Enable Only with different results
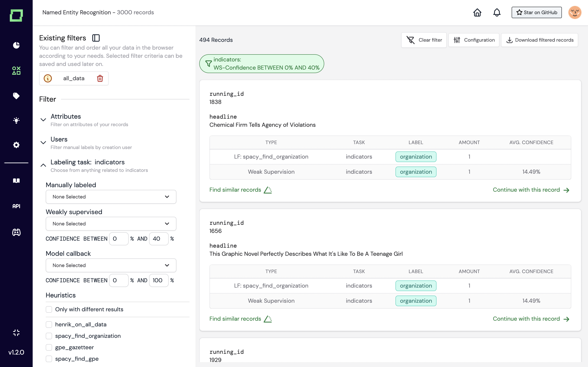588x367 pixels. pos(49,309)
